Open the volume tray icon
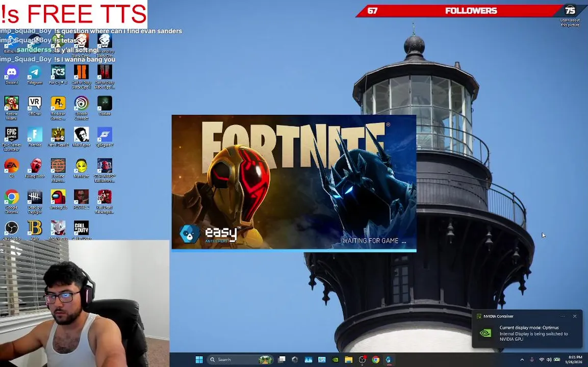588x367 pixels. [549, 360]
